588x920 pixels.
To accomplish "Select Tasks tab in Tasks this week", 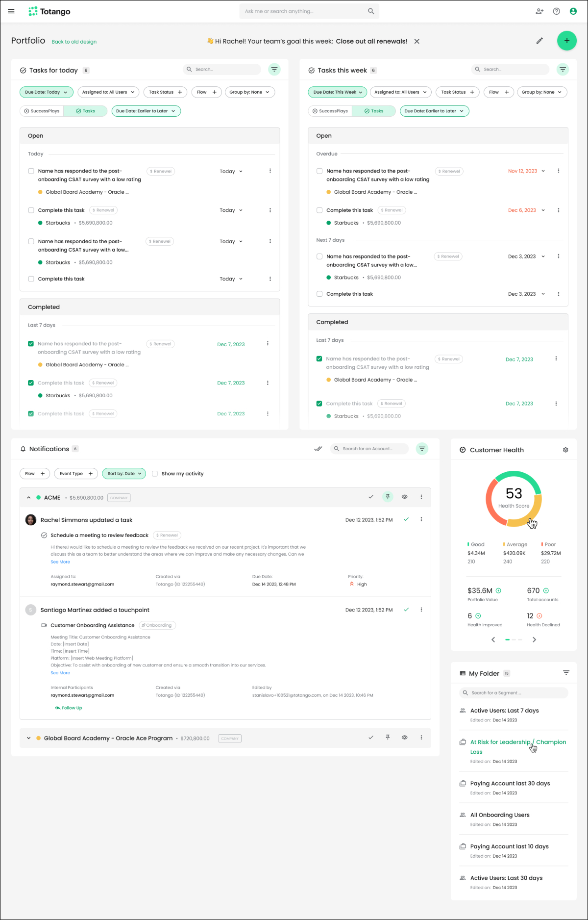I will point(374,111).
